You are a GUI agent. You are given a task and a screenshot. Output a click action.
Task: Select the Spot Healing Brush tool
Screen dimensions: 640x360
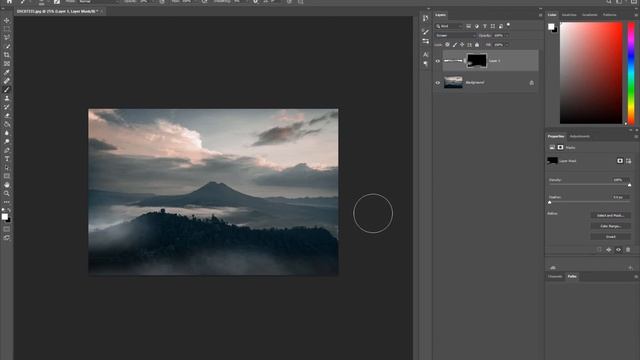point(7,81)
